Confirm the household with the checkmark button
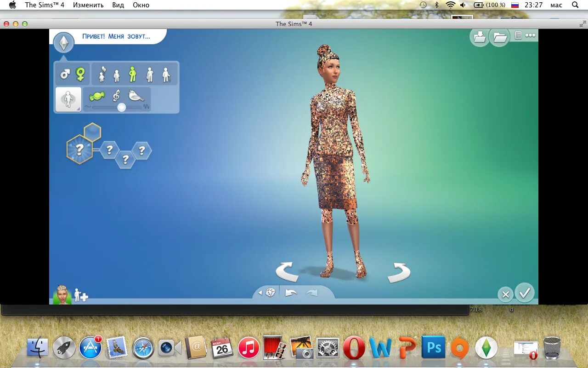 pyautogui.click(x=525, y=293)
